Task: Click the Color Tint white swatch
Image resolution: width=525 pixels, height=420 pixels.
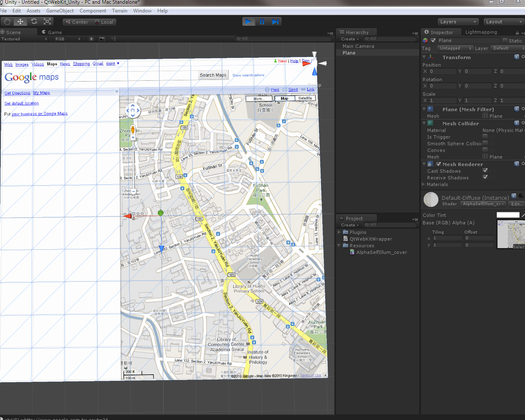Action: (508, 215)
